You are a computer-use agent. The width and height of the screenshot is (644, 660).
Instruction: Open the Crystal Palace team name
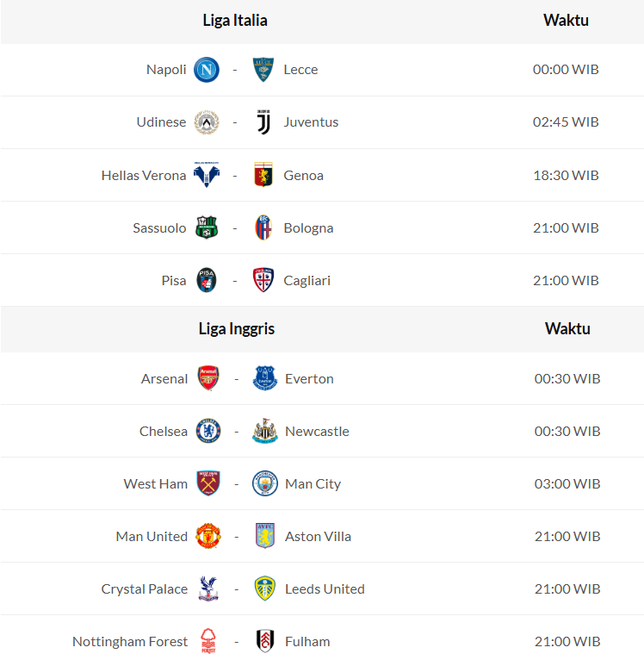(145, 589)
